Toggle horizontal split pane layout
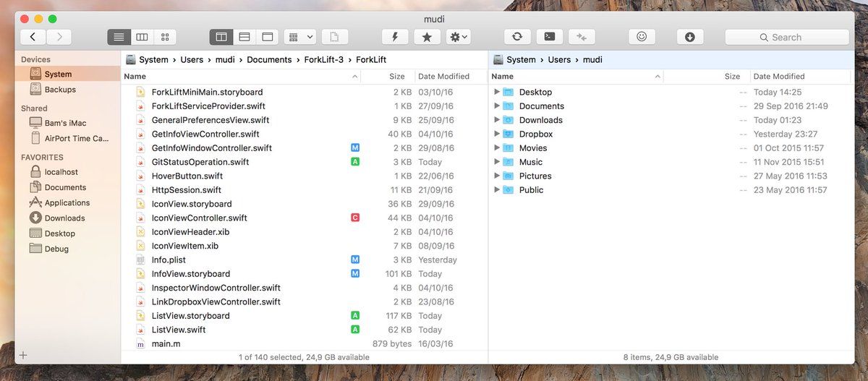Screen dimensions: 868x381 (244, 37)
